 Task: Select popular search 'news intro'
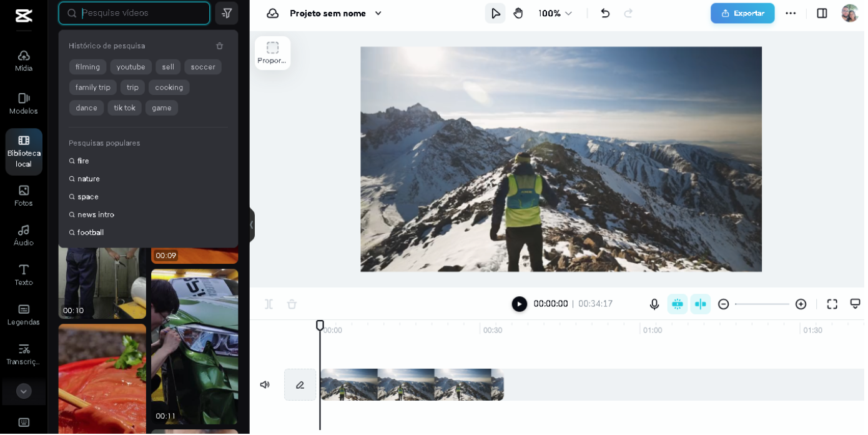click(96, 215)
